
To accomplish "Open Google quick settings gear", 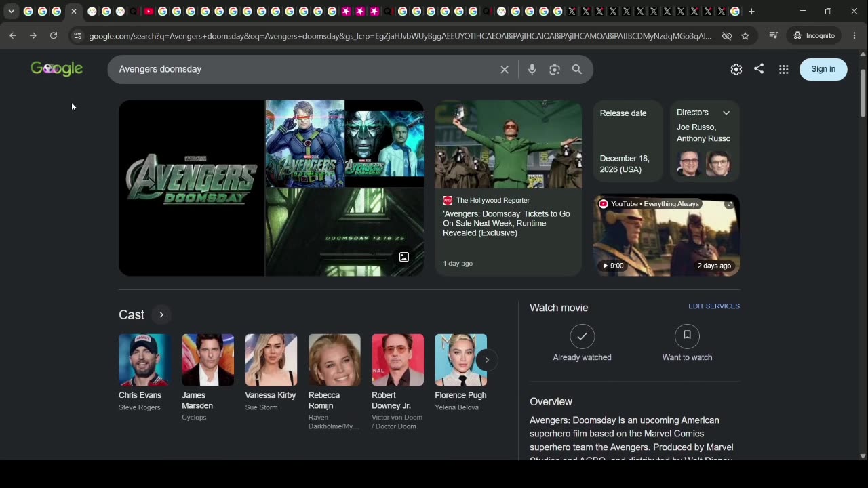I will tap(736, 69).
